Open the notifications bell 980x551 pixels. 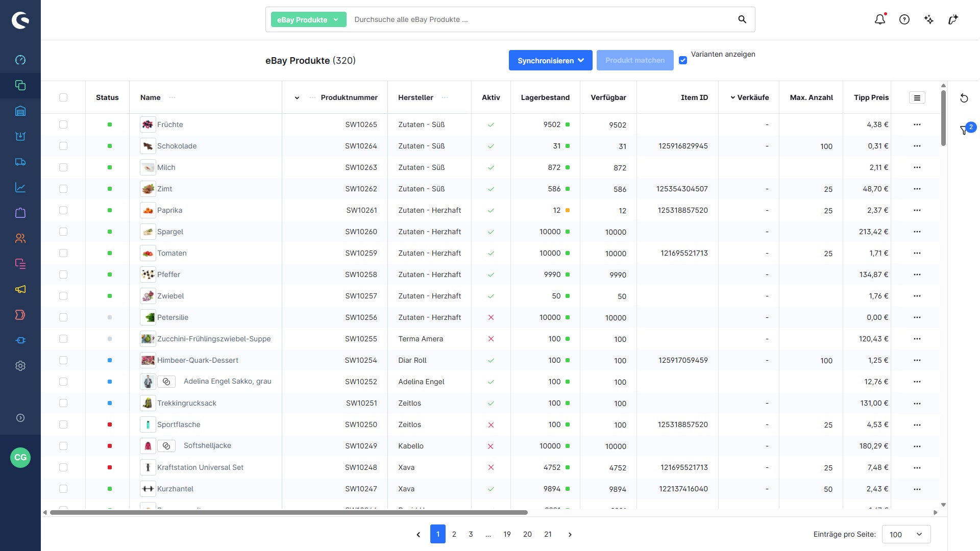click(x=880, y=19)
